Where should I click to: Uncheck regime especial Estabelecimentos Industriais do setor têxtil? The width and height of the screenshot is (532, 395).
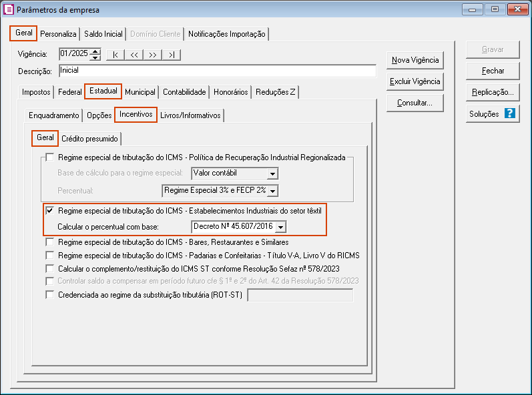pyautogui.click(x=50, y=212)
